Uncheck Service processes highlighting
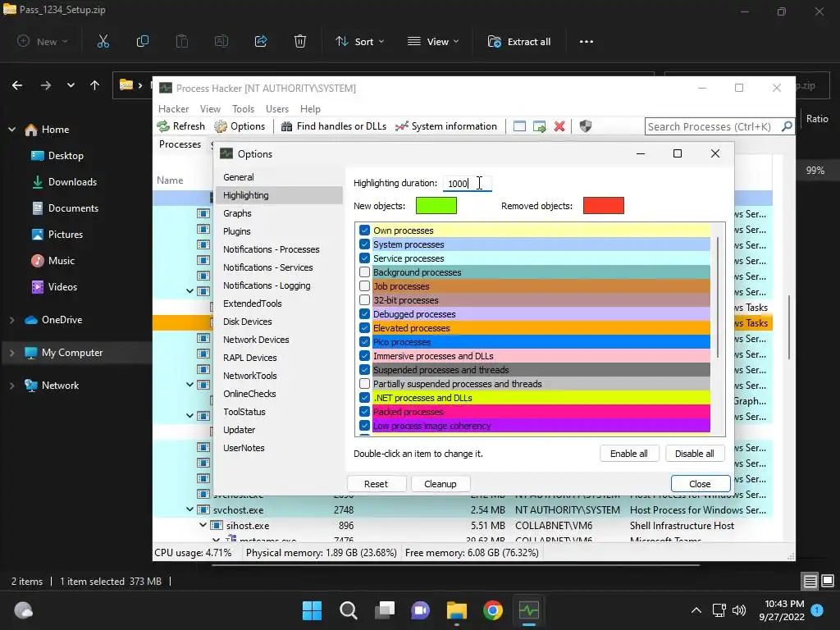840x630 pixels. click(364, 258)
